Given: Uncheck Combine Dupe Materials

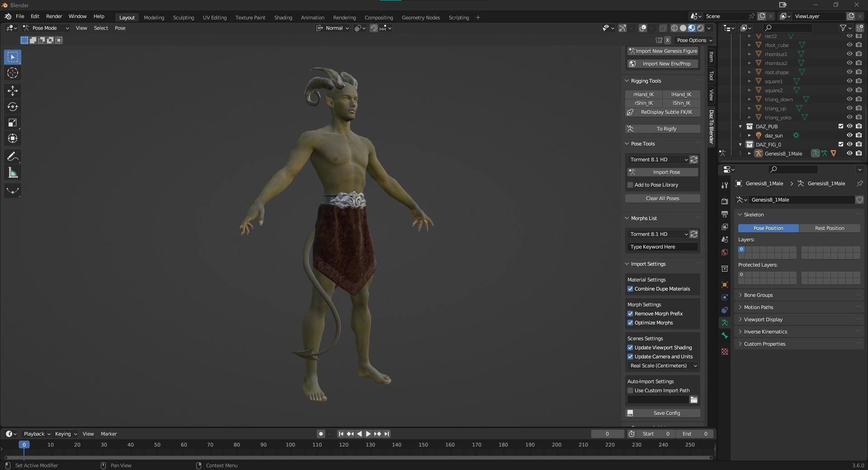Looking at the screenshot, I should (x=630, y=289).
